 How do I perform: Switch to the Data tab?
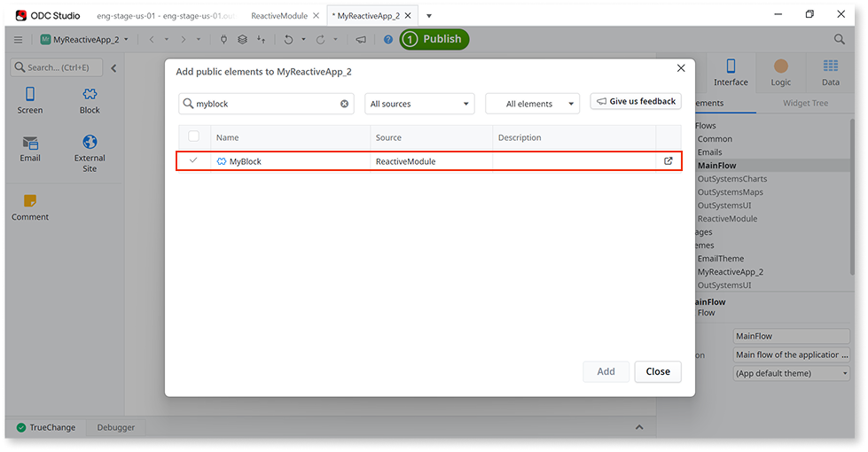click(x=831, y=73)
